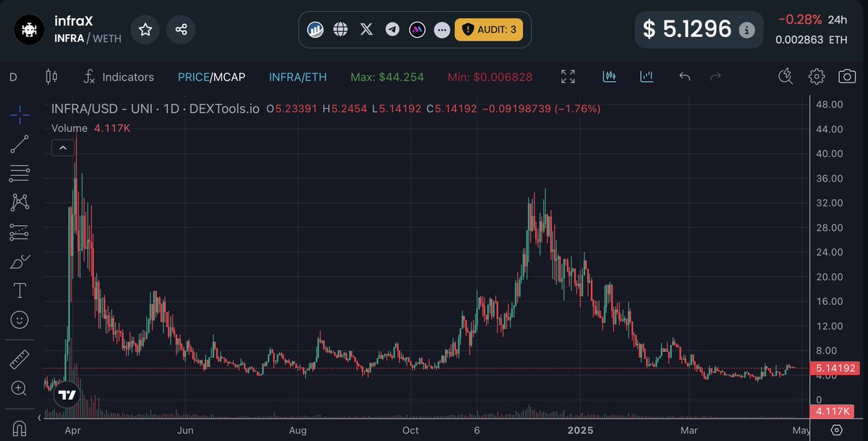Undo the last chart action

click(x=684, y=77)
